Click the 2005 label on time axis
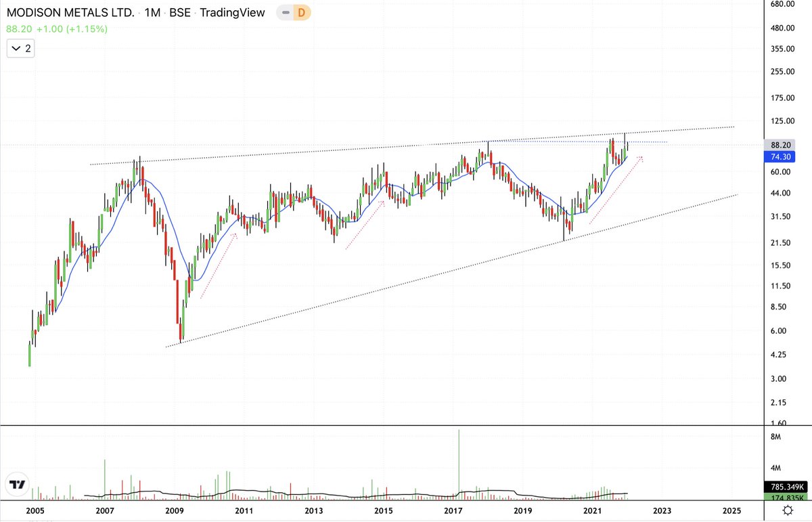The width and height of the screenshot is (812, 522). (35, 510)
